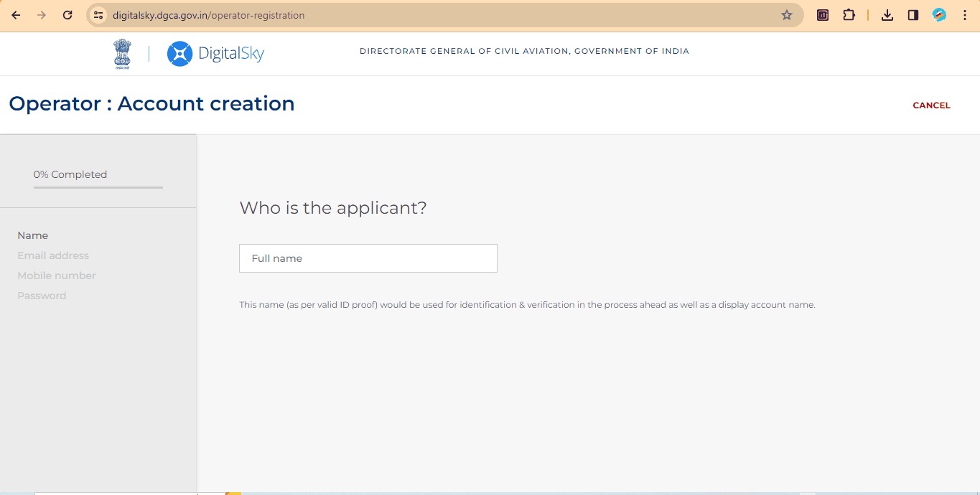Click the CANCEL link
Image resolution: width=980 pixels, height=495 pixels.
point(931,105)
